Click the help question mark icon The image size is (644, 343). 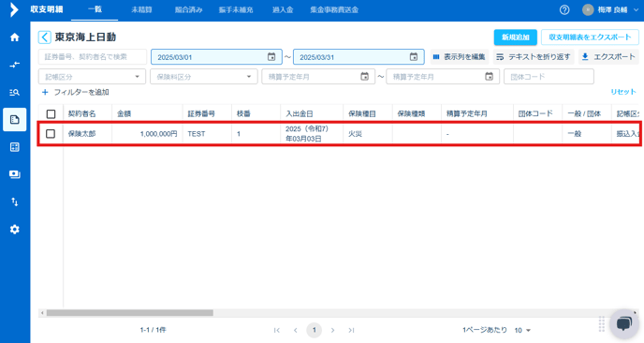564,10
